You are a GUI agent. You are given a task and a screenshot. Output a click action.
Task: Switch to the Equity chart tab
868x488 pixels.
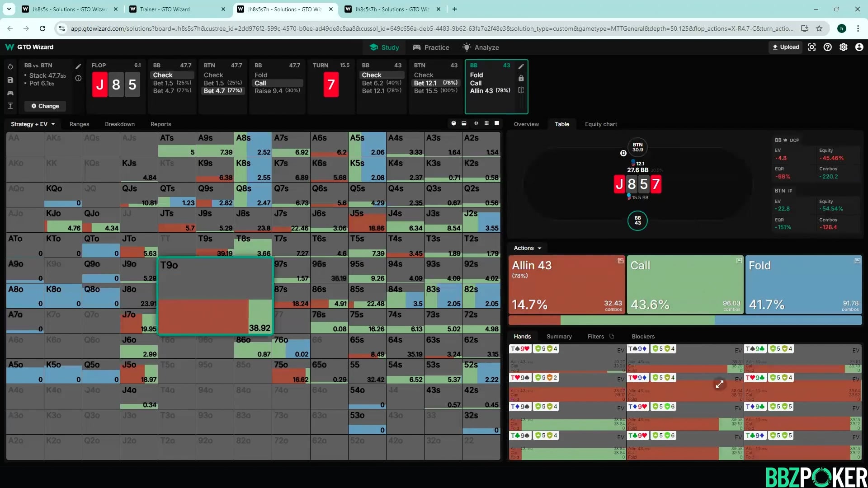tap(601, 124)
